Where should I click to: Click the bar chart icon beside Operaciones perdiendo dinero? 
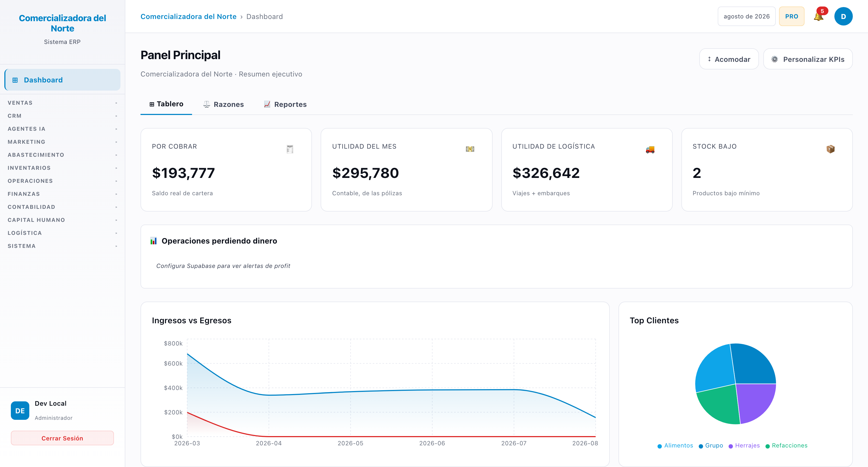[x=153, y=241]
